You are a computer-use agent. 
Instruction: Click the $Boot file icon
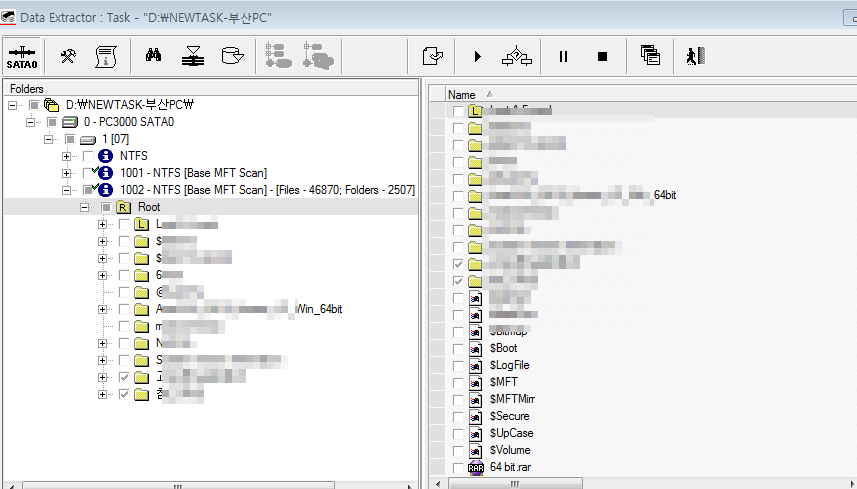click(x=476, y=348)
